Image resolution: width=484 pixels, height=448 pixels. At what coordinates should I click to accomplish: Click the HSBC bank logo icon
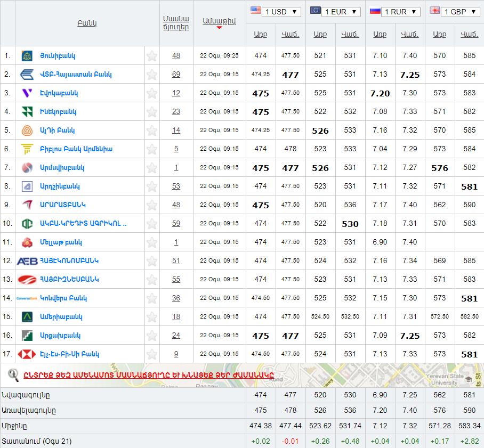(27, 354)
